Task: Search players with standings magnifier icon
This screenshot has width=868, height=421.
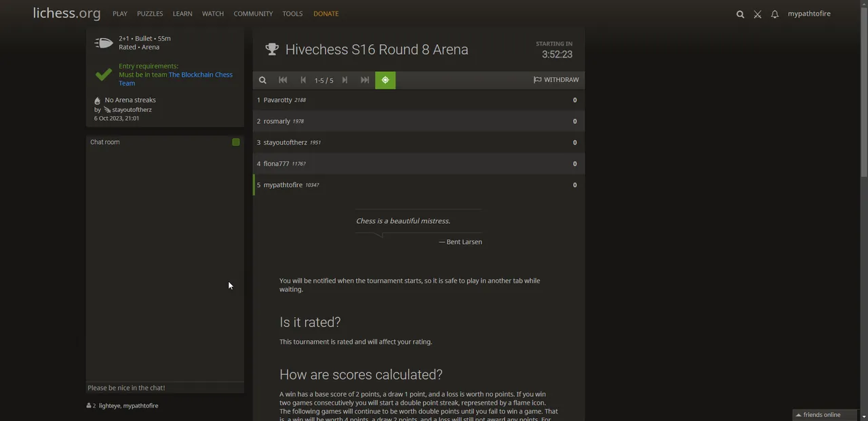Action: click(x=262, y=80)
